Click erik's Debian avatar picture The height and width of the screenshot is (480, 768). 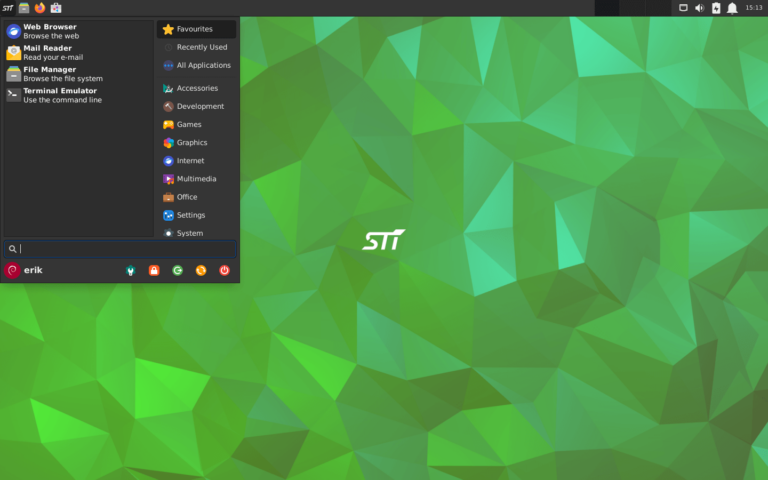tap(12, 270)
